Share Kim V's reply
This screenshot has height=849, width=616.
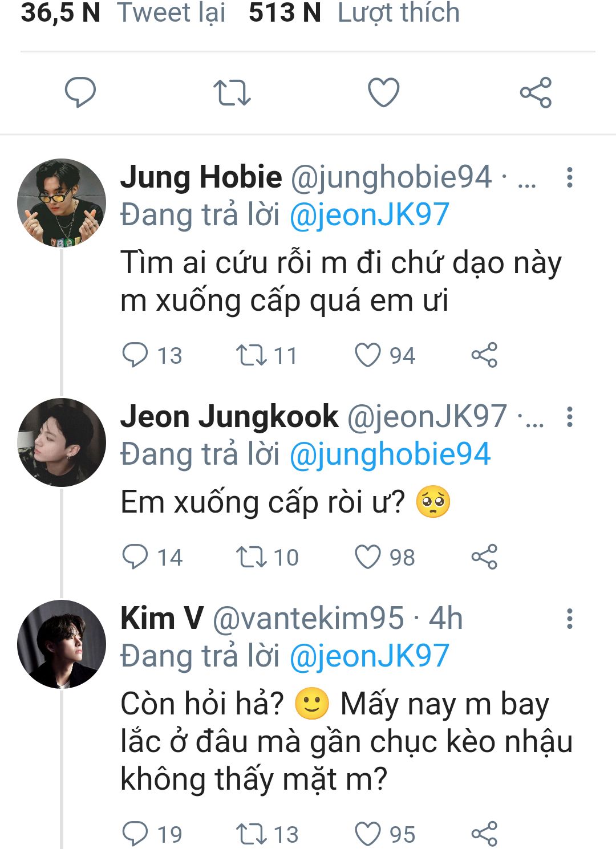(x=484, y=834)
